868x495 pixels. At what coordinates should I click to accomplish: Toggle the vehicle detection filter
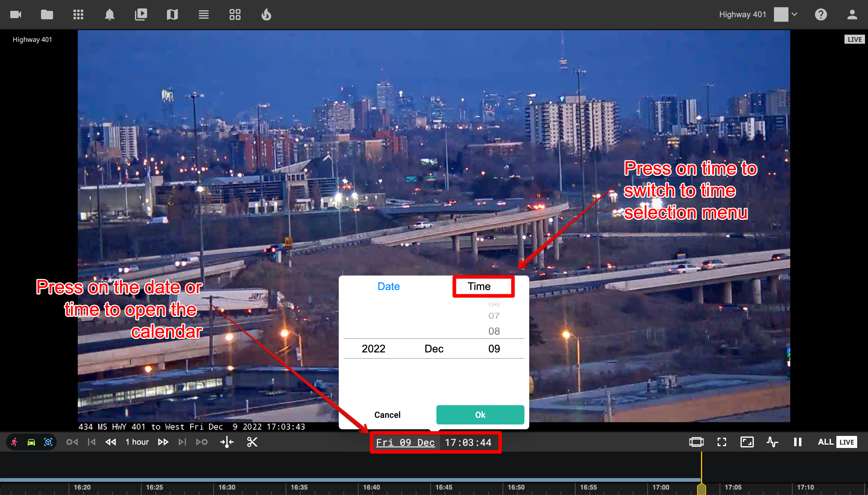pyautogui.click(x=31, y=442)
